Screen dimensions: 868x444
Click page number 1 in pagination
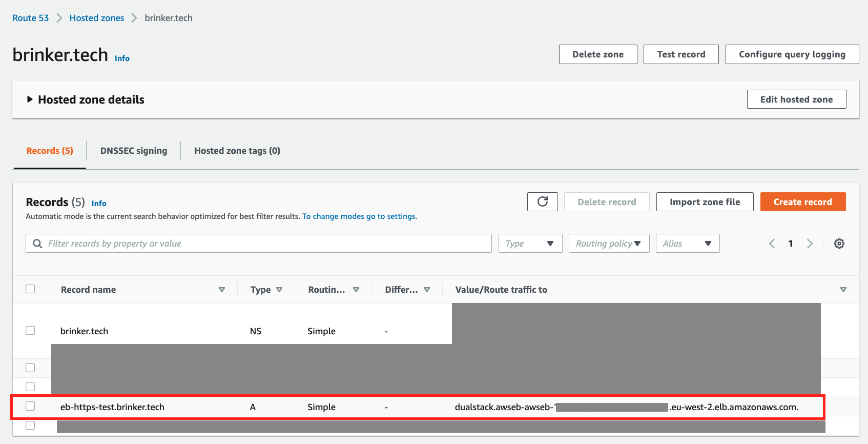coord(791,244)
